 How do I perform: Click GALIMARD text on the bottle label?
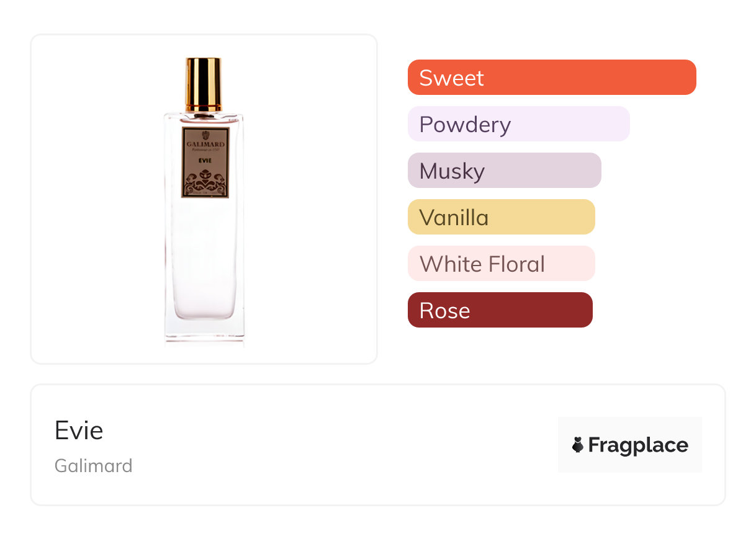pyautogui.click(x=205, y=145)
